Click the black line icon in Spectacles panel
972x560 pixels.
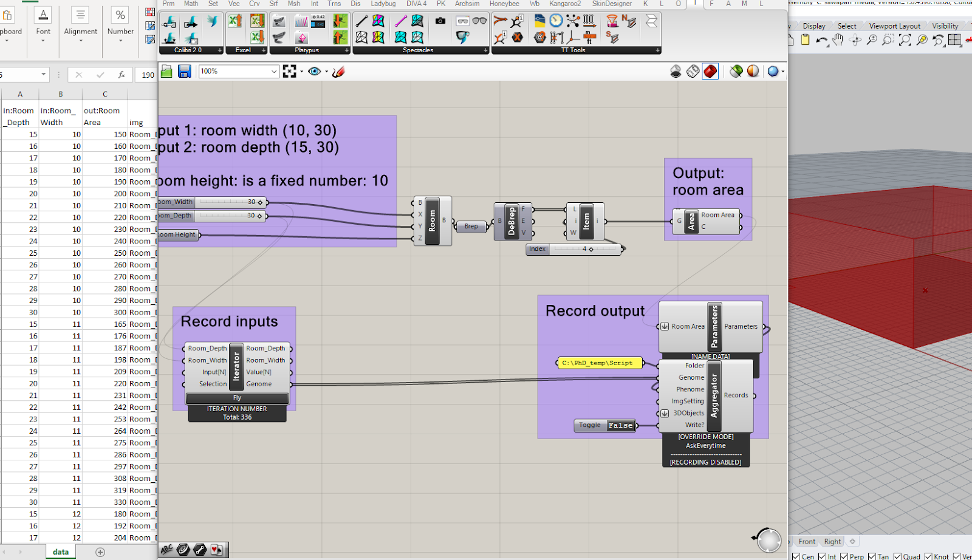(x=361, y=21)
